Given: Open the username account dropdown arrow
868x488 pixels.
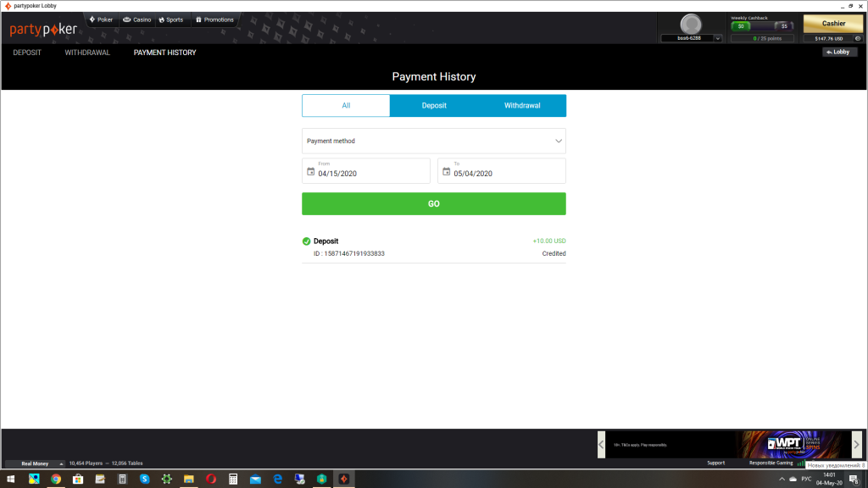Looking at the screenshot, I should [x=717, y=38].
